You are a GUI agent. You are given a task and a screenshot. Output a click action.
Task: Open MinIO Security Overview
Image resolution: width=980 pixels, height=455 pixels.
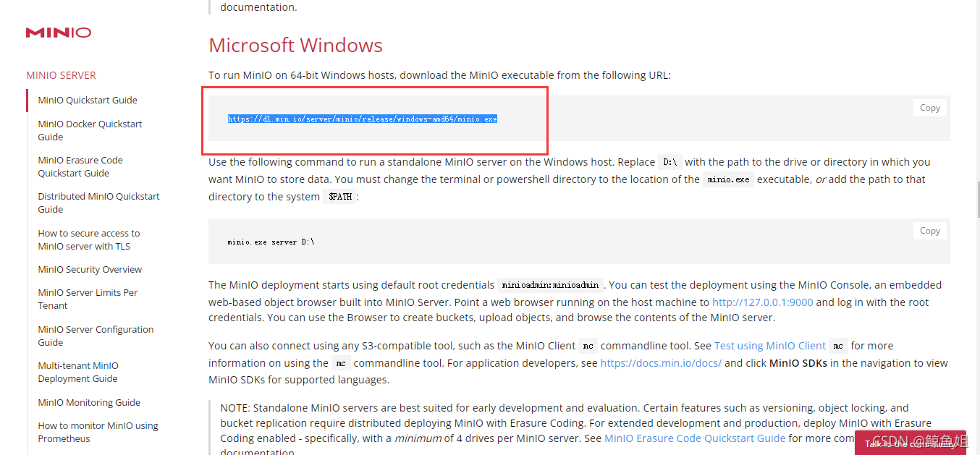pyautogui.click(x=90, y=269)
